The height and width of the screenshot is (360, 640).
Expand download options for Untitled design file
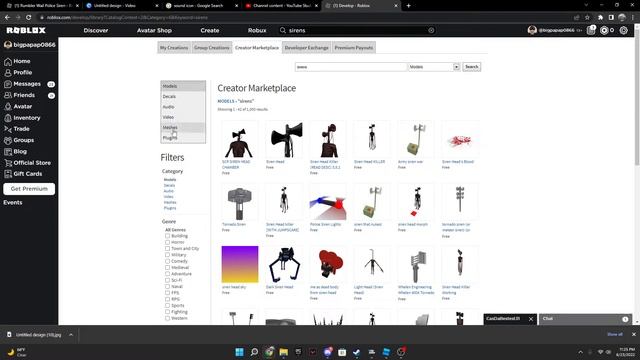tap(71, 335)
